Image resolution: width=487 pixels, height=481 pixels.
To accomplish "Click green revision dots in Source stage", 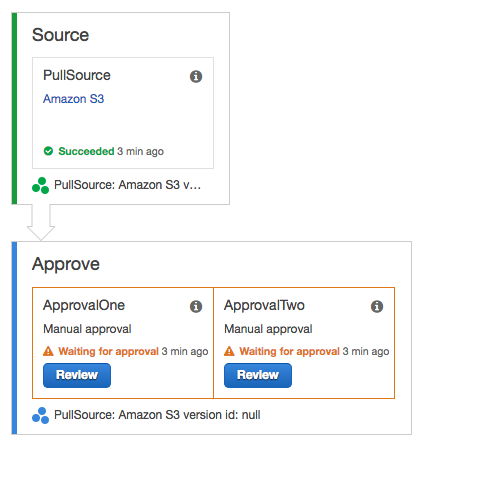I will tap(41, 186).
